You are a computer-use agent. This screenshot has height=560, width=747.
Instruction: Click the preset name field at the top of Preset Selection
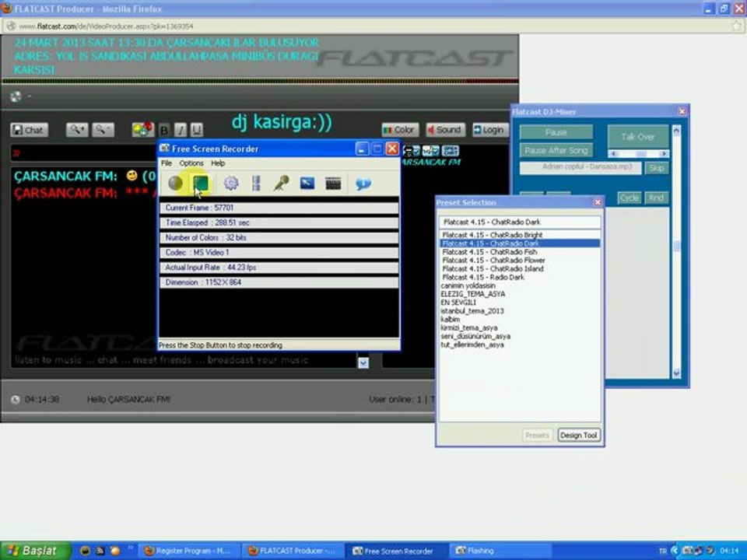pos(520,222)
